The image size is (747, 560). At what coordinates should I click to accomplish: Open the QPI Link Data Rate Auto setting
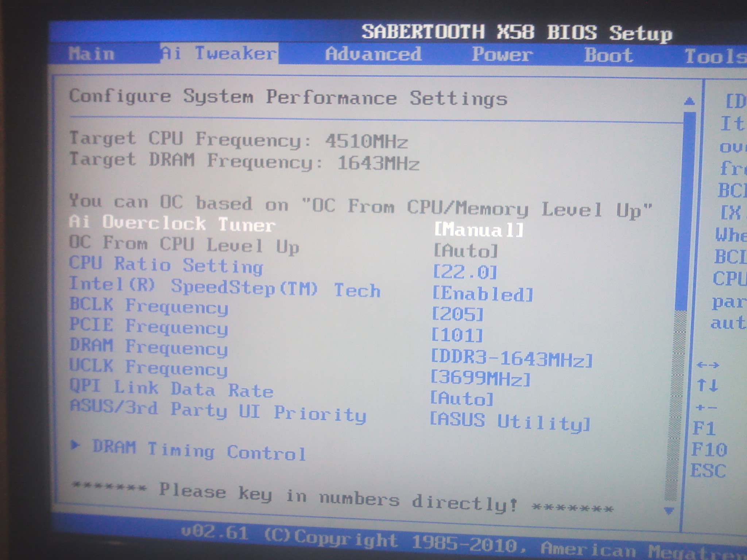[461, 398]
